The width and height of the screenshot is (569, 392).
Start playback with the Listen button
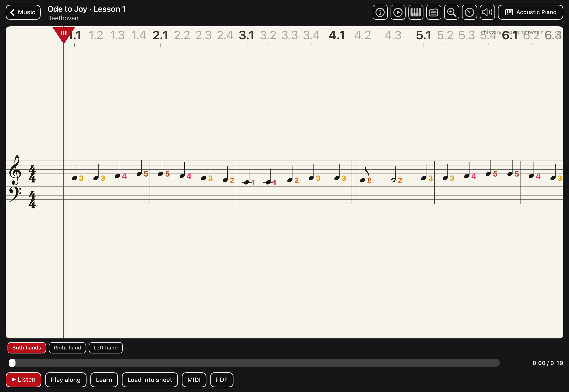click(x=24, y=380)
